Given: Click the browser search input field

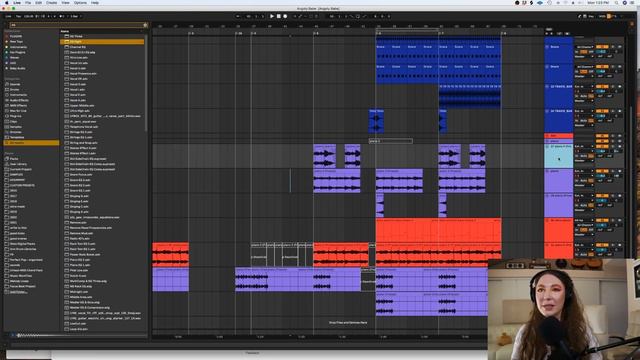Looking at the screenshot, I should pyautogui.click(x=76, y=25).
